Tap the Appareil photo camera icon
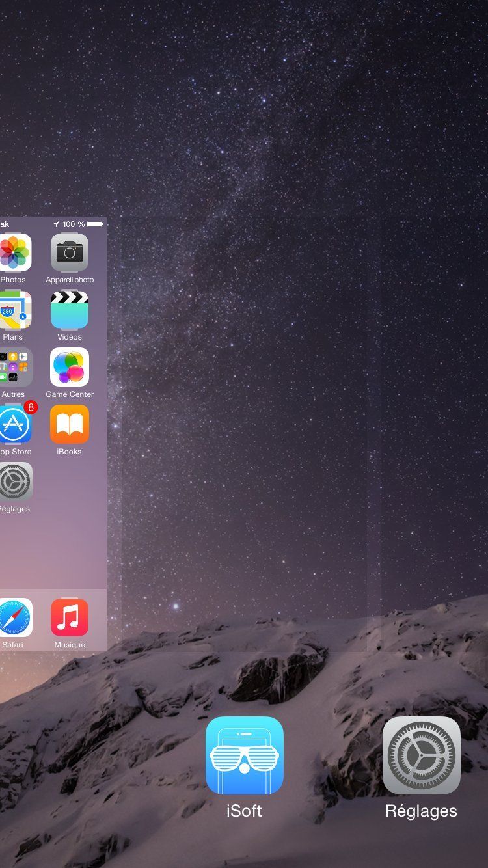Viewport: 488px width, 868px height. 70,252
